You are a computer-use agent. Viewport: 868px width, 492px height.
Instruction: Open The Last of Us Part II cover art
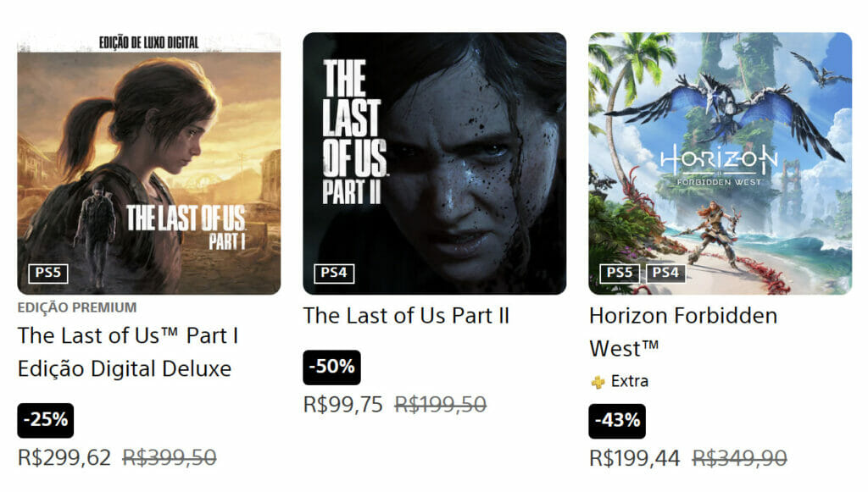[434, 163]
